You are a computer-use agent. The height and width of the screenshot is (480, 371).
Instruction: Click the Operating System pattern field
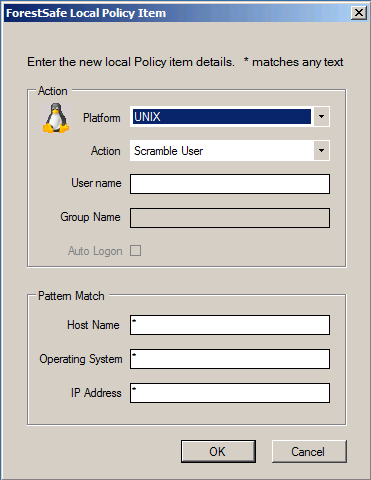click(230, 359)
